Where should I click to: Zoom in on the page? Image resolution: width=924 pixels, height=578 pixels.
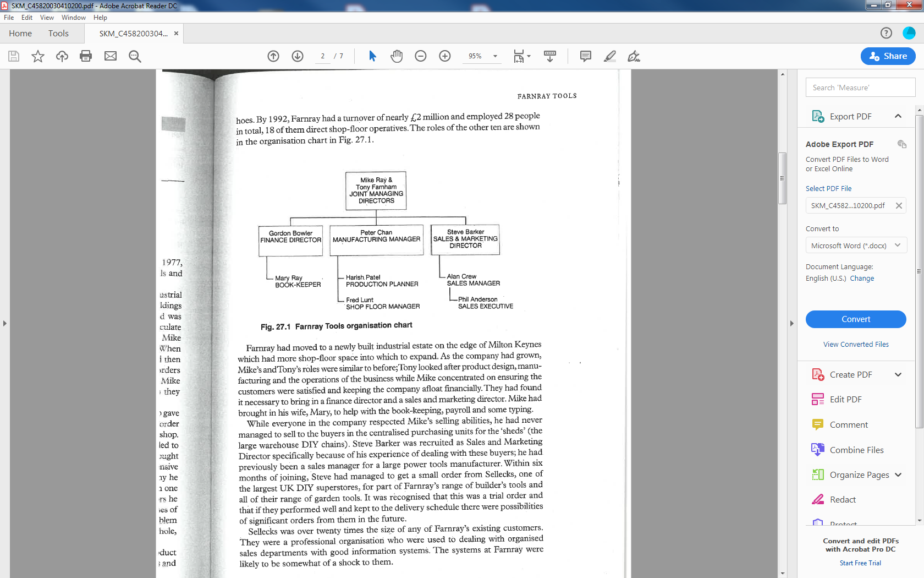click(444, 56)
